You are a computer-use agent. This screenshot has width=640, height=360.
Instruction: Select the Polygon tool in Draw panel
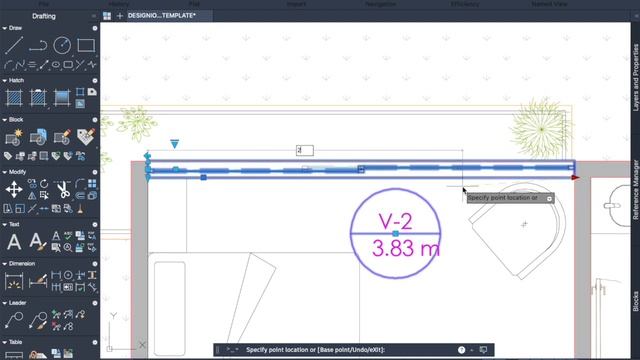pyautogui.click(x=68, y=64)
